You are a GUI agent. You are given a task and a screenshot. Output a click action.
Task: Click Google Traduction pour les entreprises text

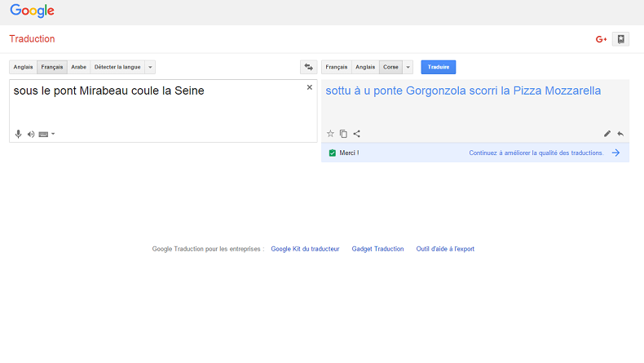[x=208, y=249]
